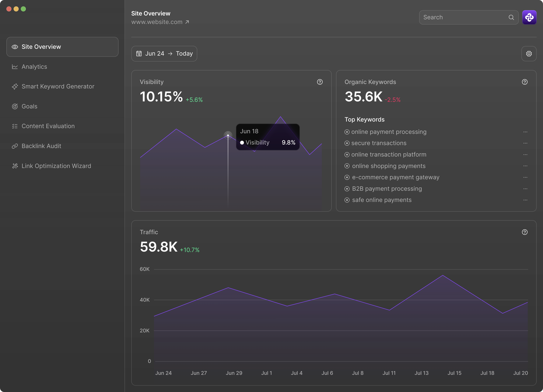543x392 pixels.
Task: Open the help tooltip on the Visibility card
Action: 320,82
